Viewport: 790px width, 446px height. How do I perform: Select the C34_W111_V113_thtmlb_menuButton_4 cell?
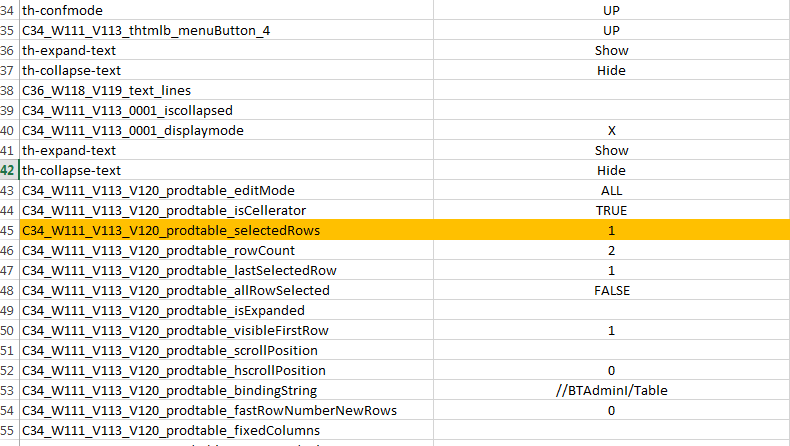coord(226,30)
